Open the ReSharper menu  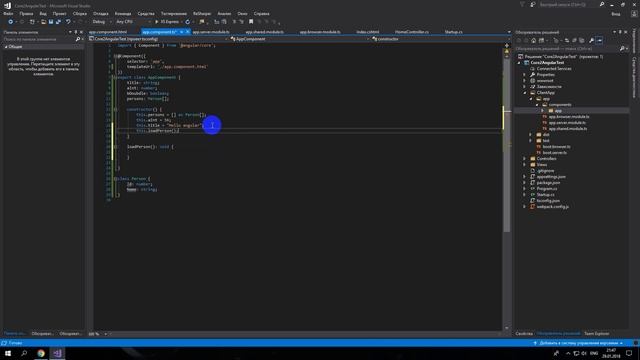pyautogui.click(x=202, y=13)
